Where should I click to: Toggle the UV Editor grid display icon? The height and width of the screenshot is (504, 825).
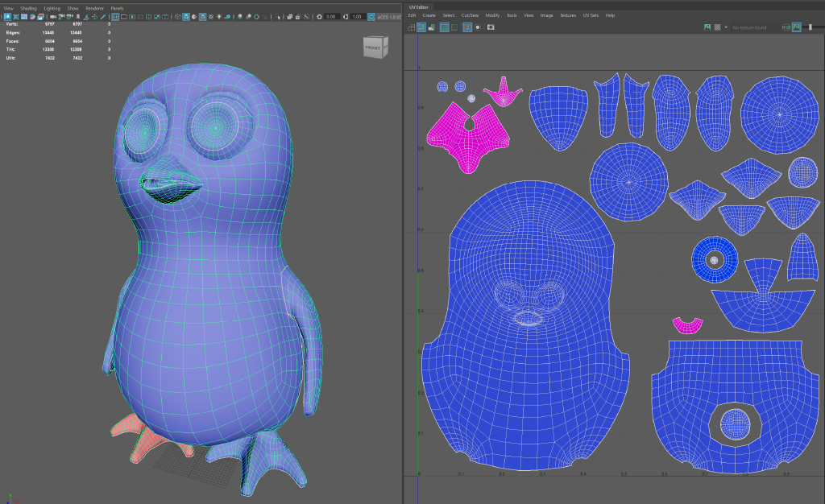(467, 27)
